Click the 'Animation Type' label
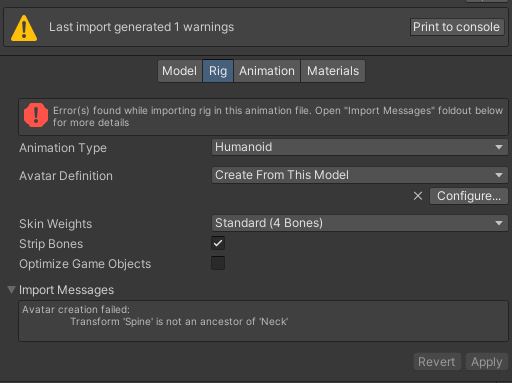 click(x=63, y=148)
